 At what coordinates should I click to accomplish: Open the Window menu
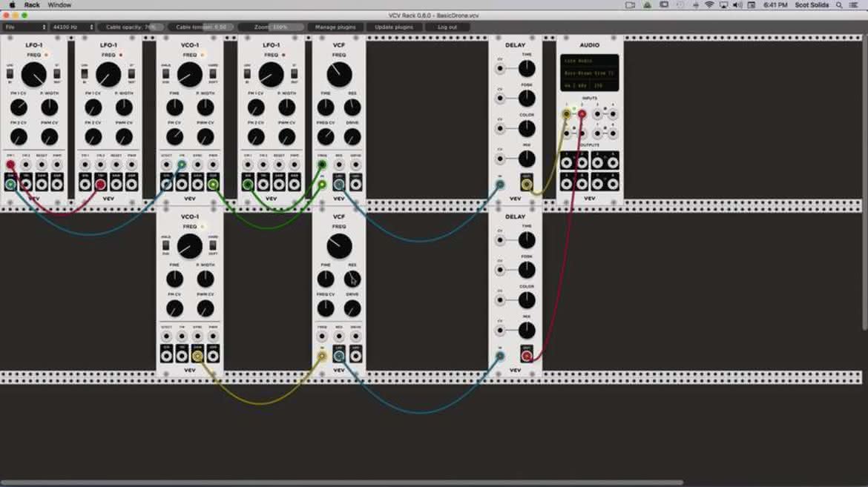pos(59,5)
